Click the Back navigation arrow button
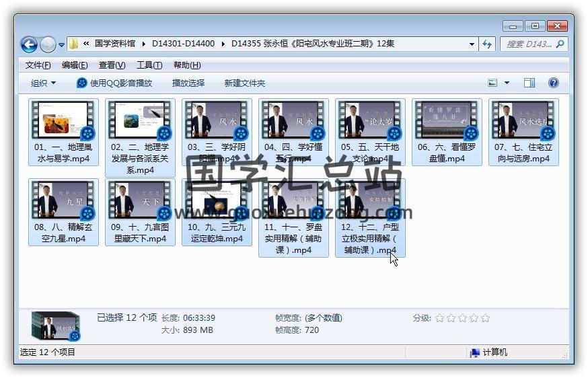Screen dimensions: 588x378 click(x=29, y=44)
